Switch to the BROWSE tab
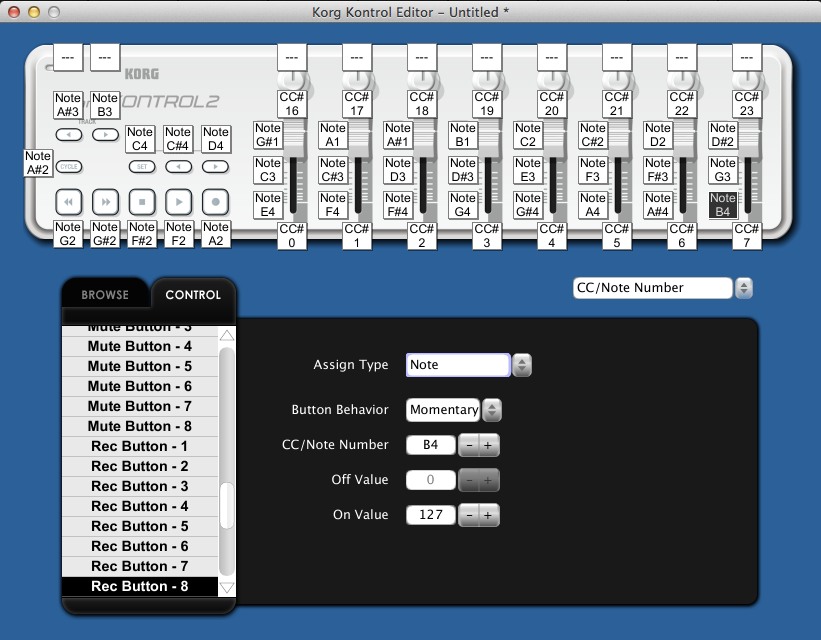 pos(105,295)
